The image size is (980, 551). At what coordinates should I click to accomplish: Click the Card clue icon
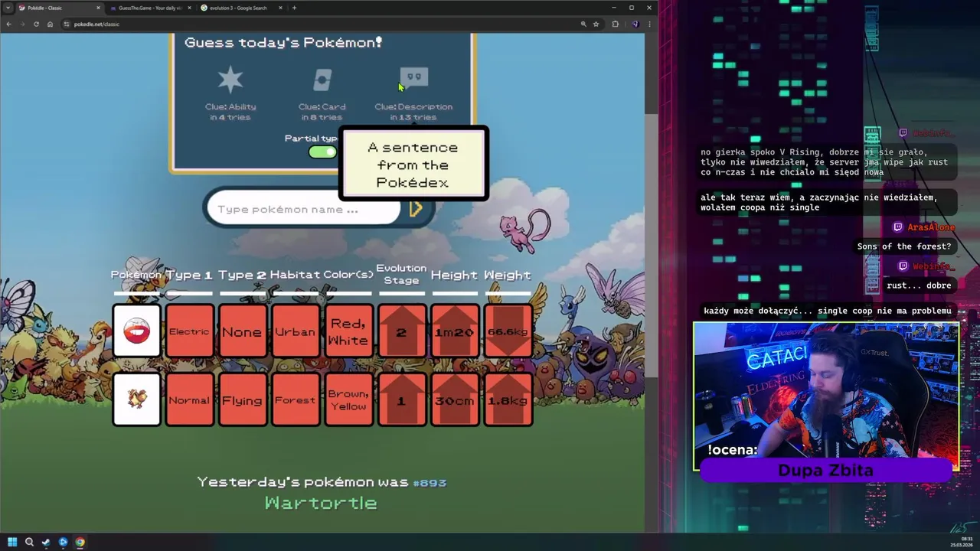point(322,80)
